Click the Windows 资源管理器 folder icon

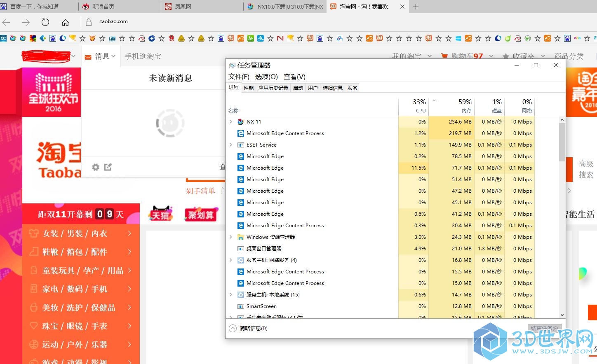pyautogui.click(x=241, y=237)
